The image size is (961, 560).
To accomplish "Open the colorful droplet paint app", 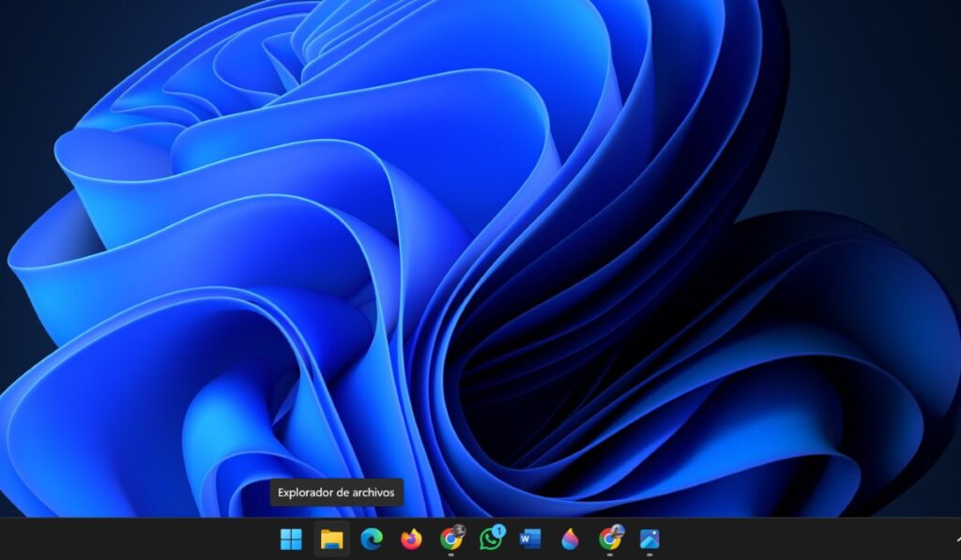I will (571, 539).
